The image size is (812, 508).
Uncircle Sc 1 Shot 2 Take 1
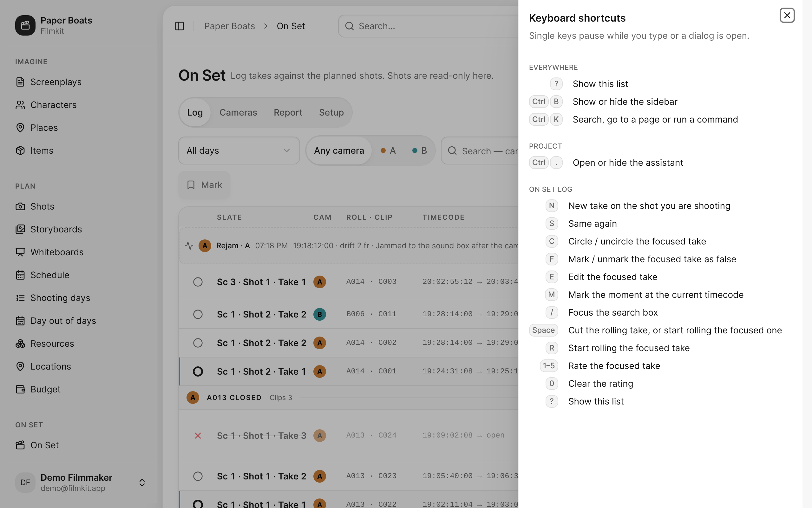click(198, 371)
